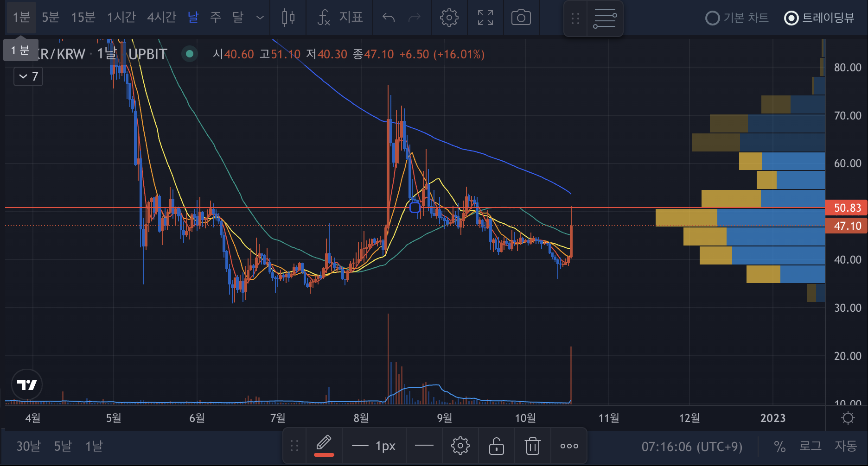This screenshot has height=466, width=868.
Task: Switch to 4시간 timeframe
Action: pyautogui.click(x=161, y=18)
